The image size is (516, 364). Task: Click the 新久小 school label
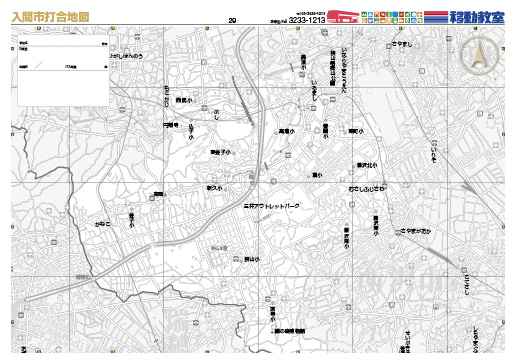point(214,188)
